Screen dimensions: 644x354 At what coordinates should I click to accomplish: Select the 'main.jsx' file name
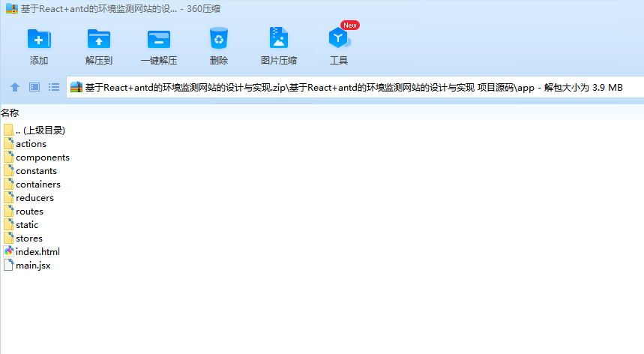coord(33,265)
